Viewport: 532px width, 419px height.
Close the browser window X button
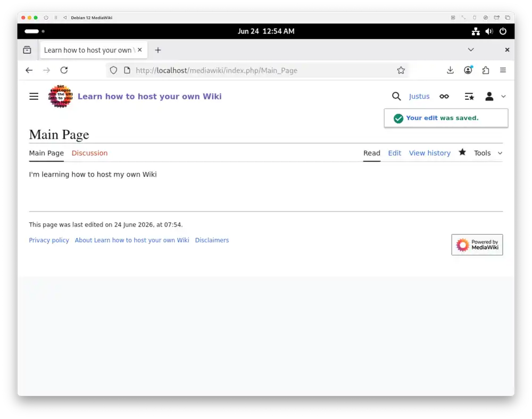point(507,50)
